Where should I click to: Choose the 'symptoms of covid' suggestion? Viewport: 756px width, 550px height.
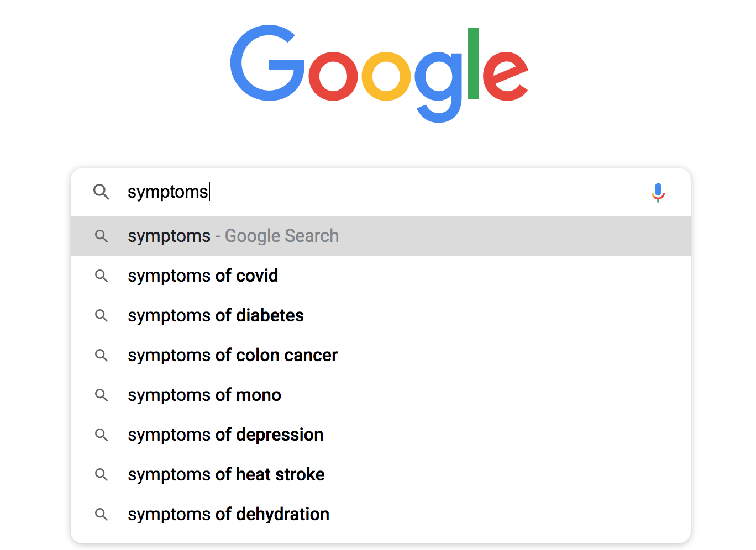click(203, 276)
